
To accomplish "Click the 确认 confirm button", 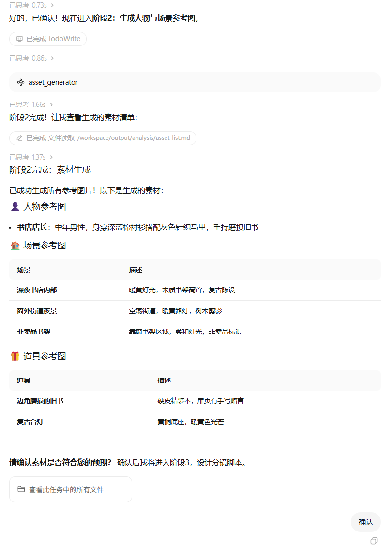I will coord(365,522).
